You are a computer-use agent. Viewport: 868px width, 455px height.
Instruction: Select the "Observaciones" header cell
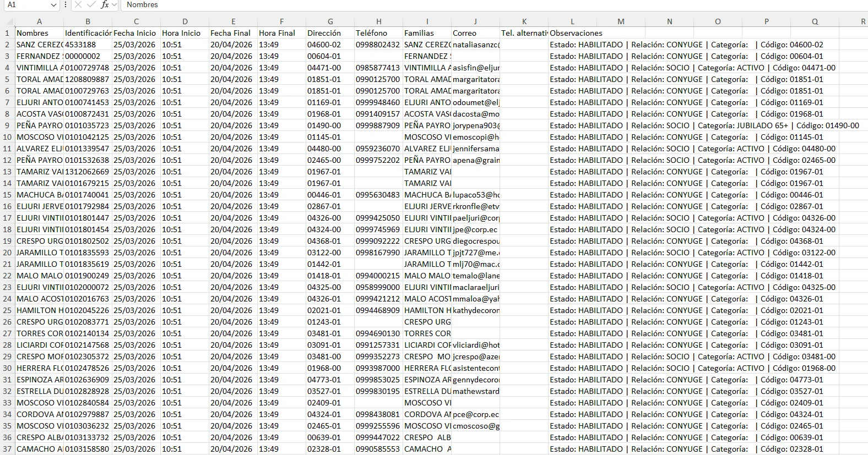pos(572,33)
